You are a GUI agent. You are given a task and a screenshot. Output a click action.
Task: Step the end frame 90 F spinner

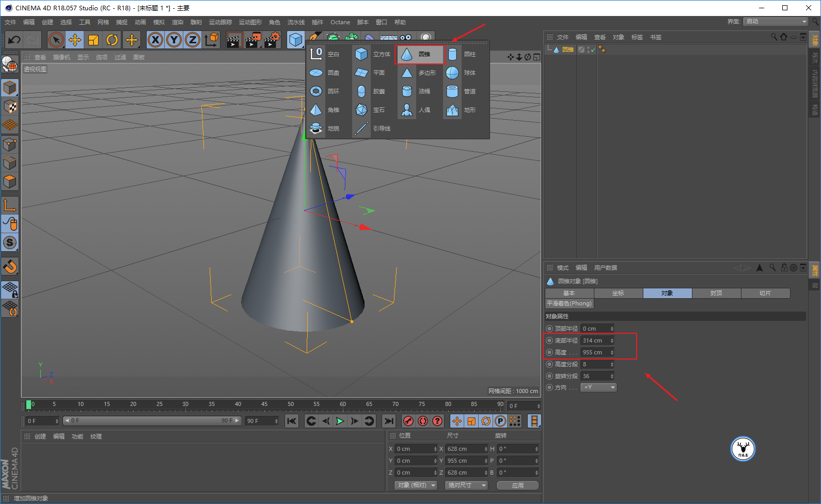(276, 421)
